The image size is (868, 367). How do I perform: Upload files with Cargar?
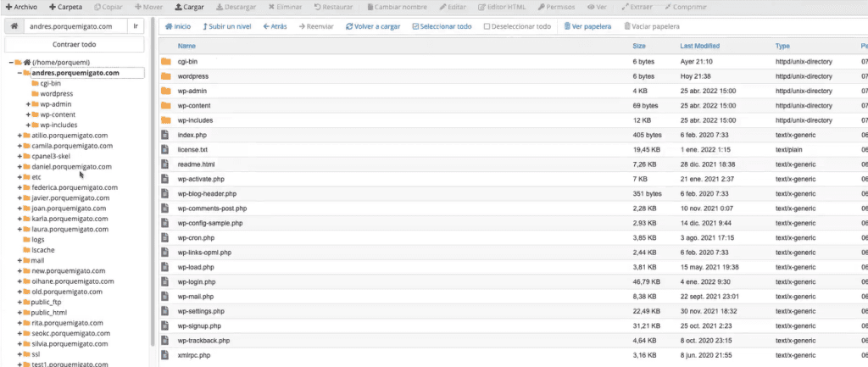click(189, 7)
